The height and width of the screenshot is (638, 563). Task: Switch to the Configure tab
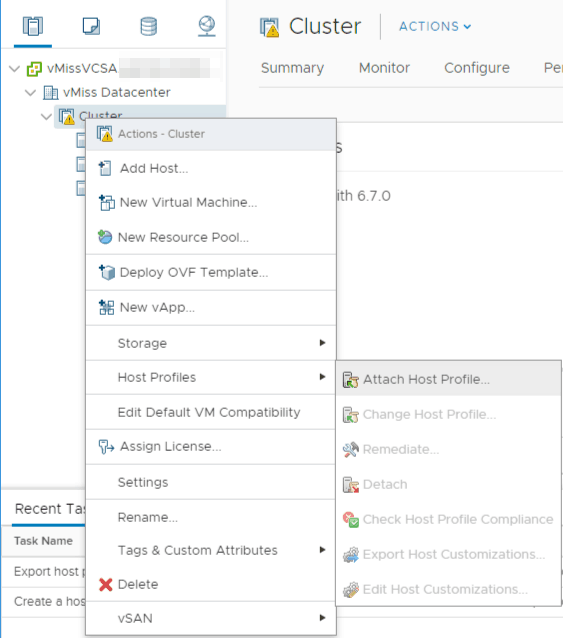click(x=477, y=68)
